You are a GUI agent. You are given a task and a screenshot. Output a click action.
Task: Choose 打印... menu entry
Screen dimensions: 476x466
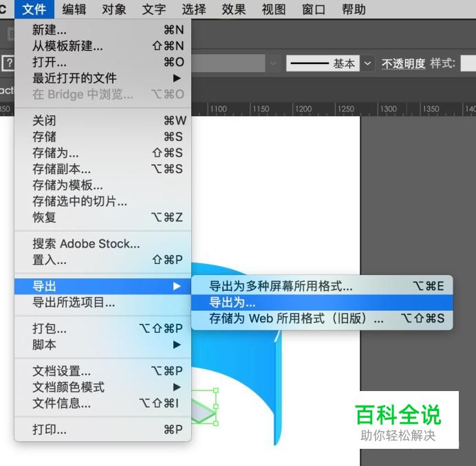(x=103, y=430)
